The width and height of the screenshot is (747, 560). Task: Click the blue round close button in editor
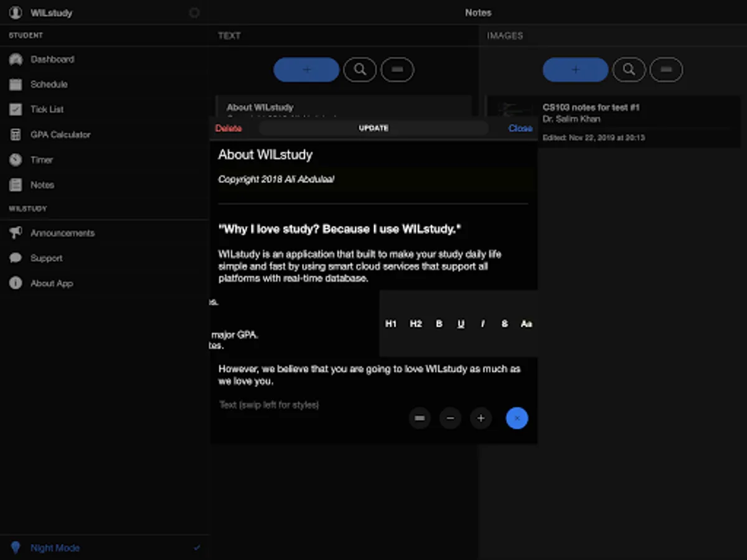tap(517, 418)
